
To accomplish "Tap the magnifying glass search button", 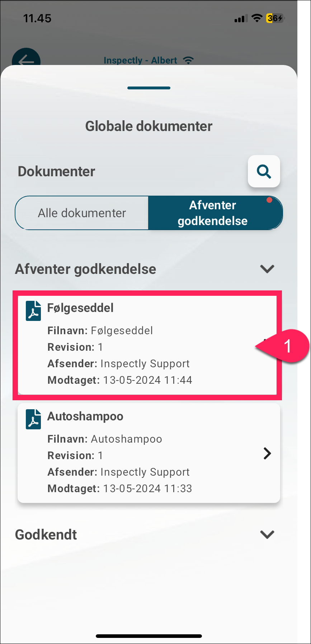I will tap(264, 171).
